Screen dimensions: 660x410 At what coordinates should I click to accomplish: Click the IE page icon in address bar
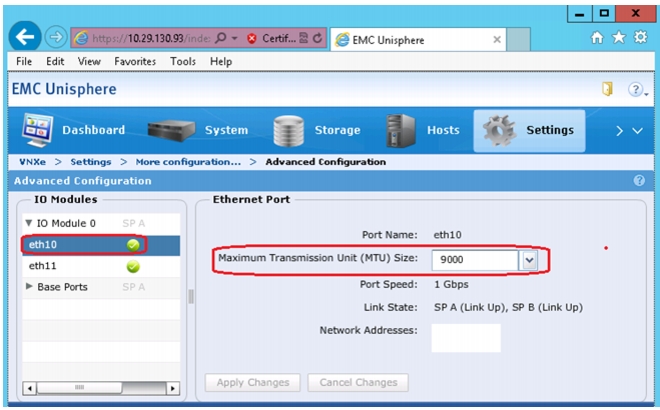(81, 38)
